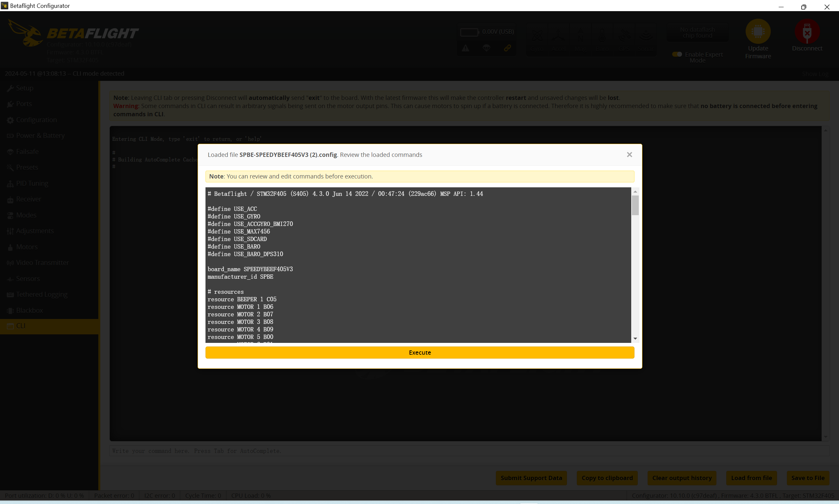Click Copy to clipboard button

click(607, 478)
